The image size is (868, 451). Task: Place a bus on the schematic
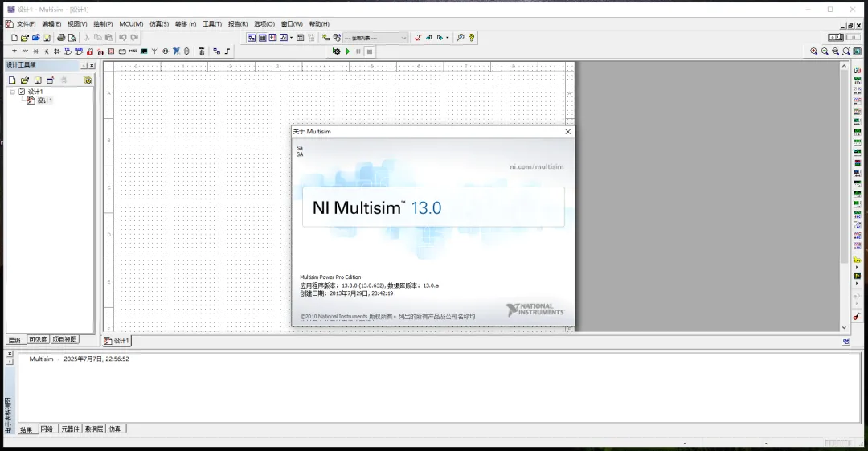[227, 51]
